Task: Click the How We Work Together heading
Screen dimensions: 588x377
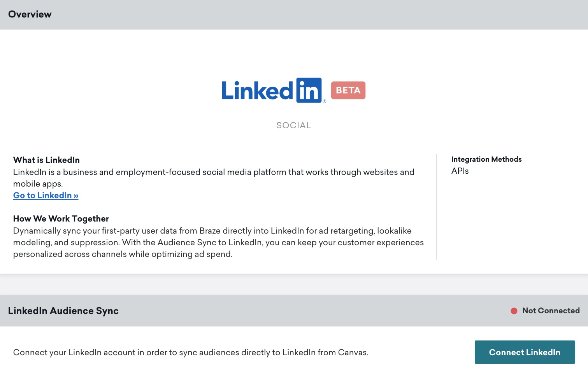Action: point(61,218)
